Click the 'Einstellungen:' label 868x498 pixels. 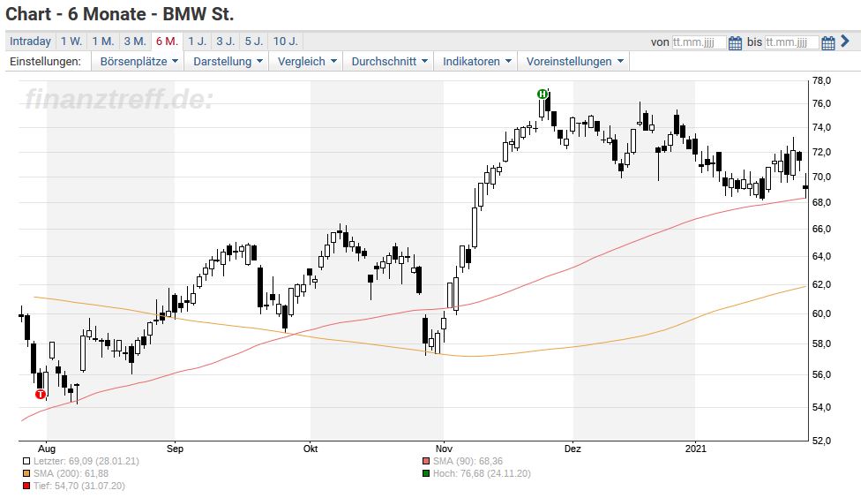[x=45, y=62]
